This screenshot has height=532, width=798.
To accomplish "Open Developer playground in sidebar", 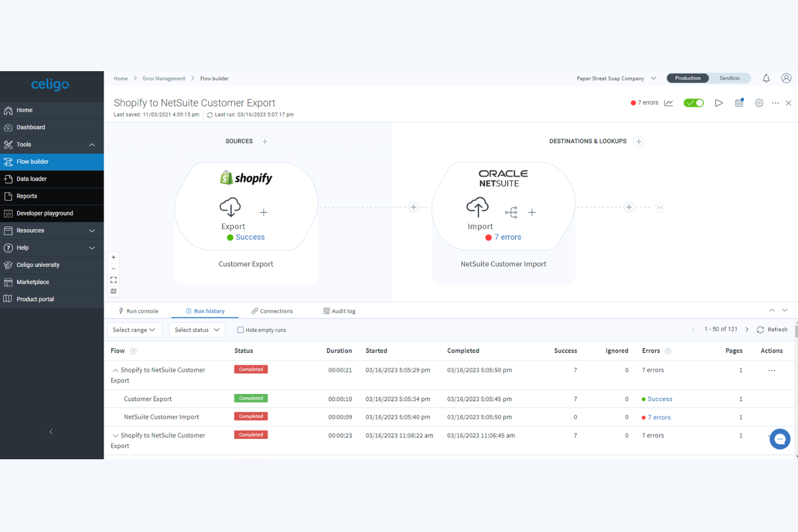I will pyautogui.click(x=52, y=213).
